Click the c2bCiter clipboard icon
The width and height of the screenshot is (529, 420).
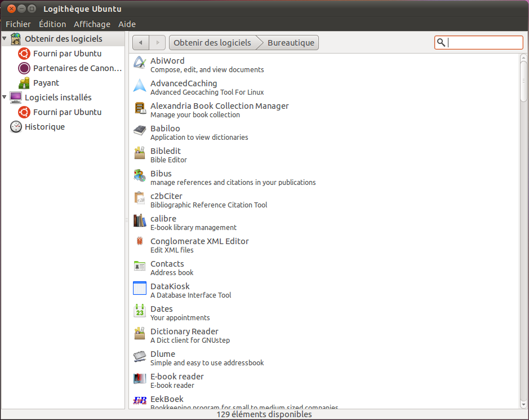click(140, 198)
